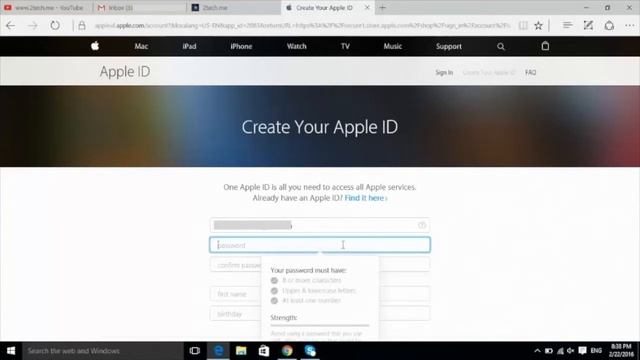Close the Create Your Apple ID tab
This screenshot has height=360, width=640.
[x=367, y=8]
